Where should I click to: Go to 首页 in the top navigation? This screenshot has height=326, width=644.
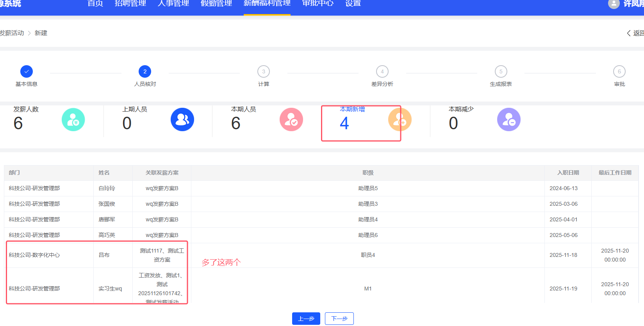[95, 4]
